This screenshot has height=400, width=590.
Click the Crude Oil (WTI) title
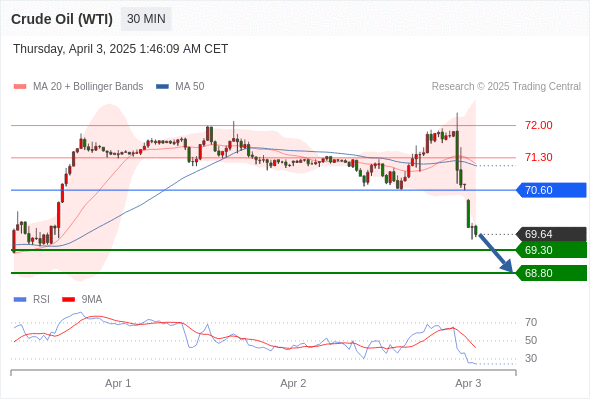click(x=62, y=19)
